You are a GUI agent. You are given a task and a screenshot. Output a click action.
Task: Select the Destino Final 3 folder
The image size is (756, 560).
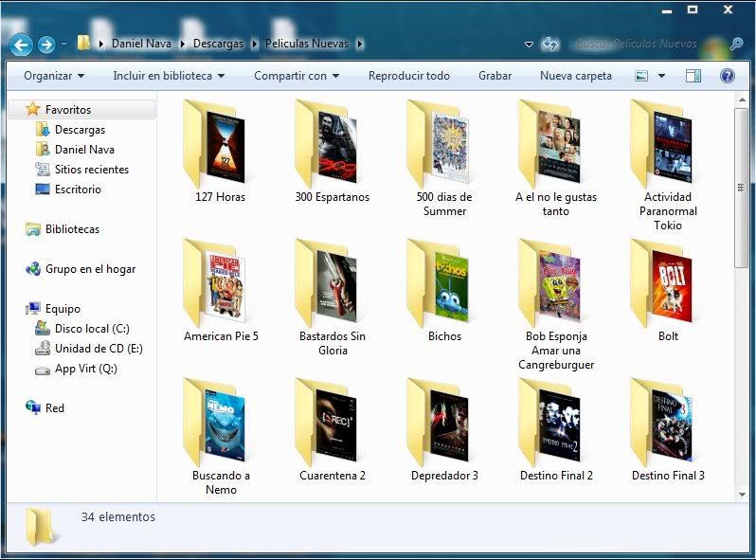tap(668, 429)
